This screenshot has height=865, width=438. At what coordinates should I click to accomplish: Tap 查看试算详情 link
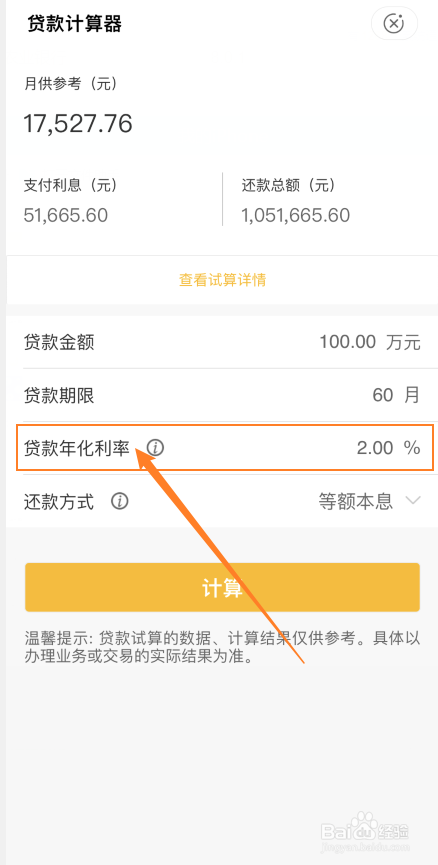pos(222,280)
